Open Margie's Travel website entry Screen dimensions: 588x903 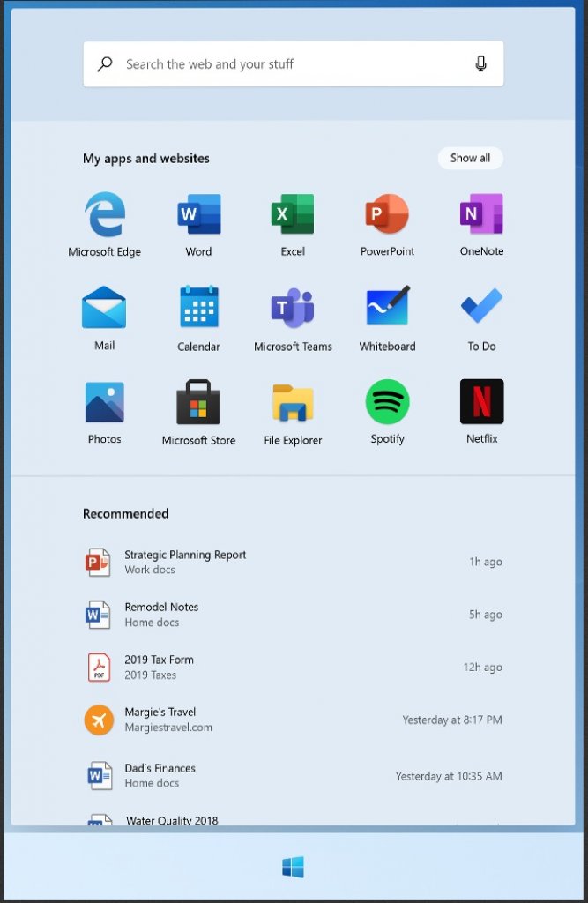click(160, 713)
